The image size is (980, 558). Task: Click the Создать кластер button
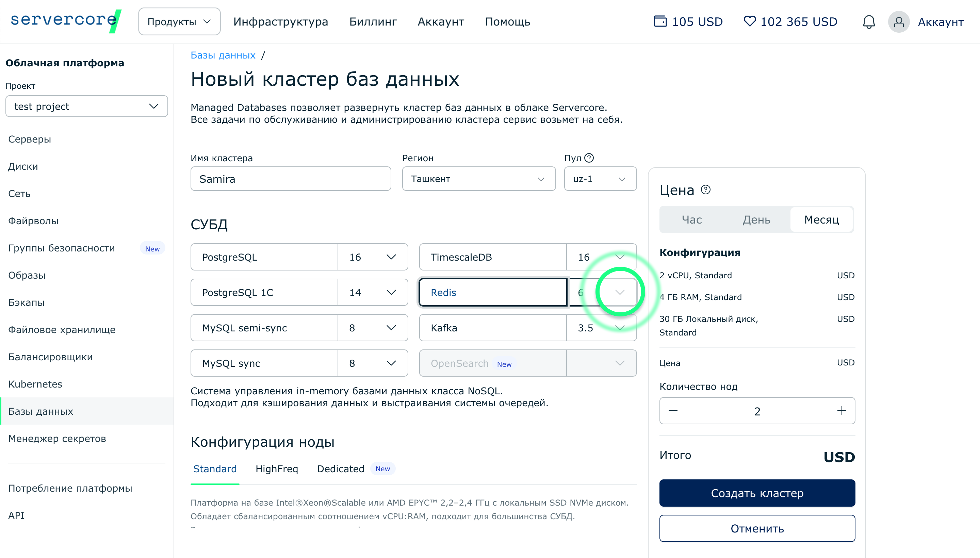tap(757, 493)
